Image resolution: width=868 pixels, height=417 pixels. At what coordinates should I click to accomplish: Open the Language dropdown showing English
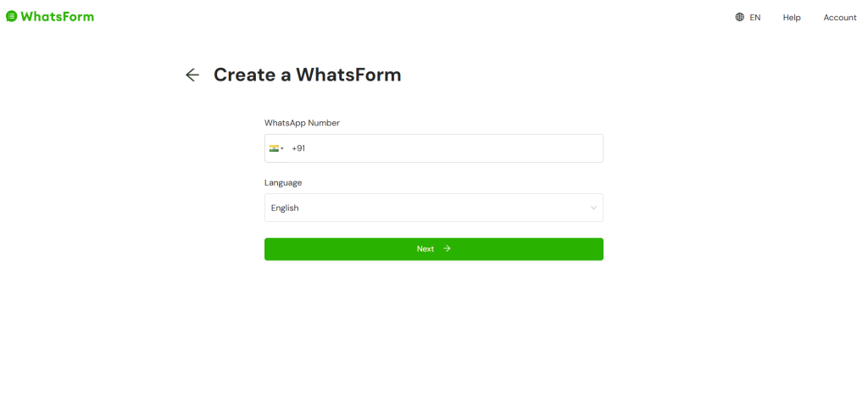pos(433,208)
